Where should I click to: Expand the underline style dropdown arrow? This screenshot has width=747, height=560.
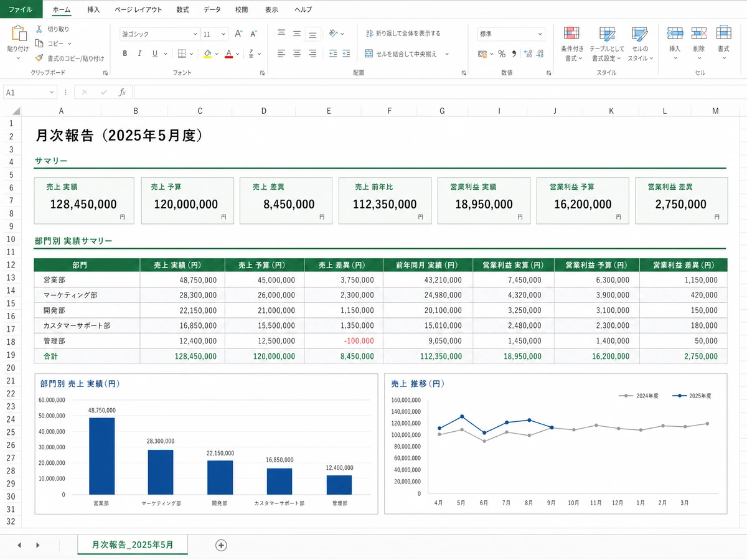(165, 54)
